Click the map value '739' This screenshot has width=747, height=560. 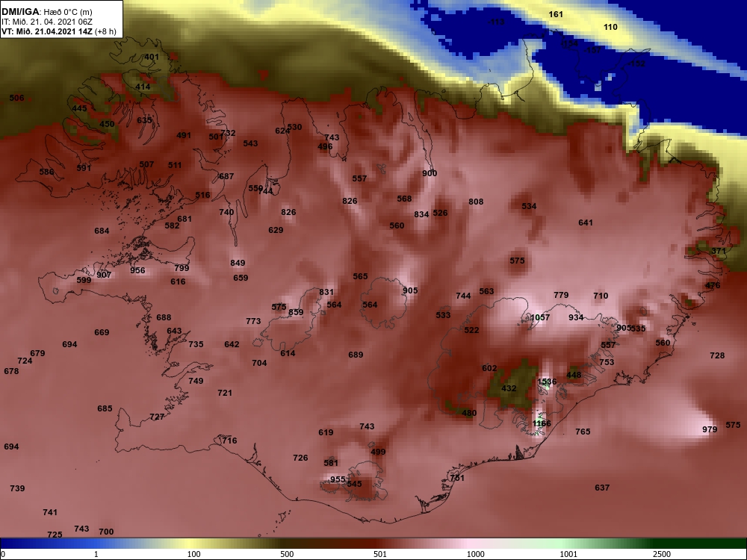point(17,488)
